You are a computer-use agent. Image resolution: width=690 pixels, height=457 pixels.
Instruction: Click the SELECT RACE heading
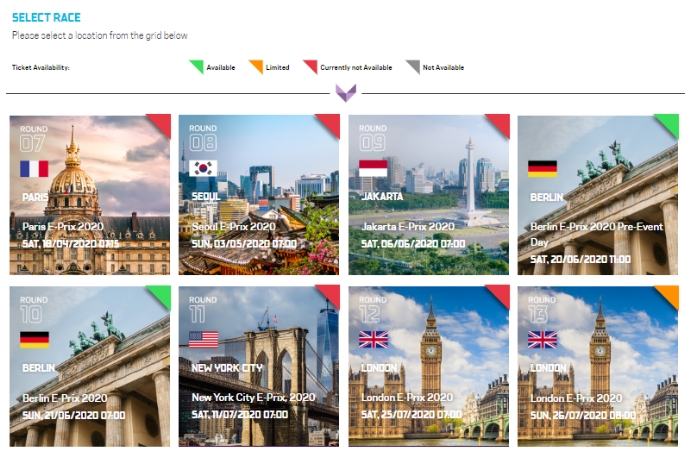pyautogui.click(x=46, y=18)
